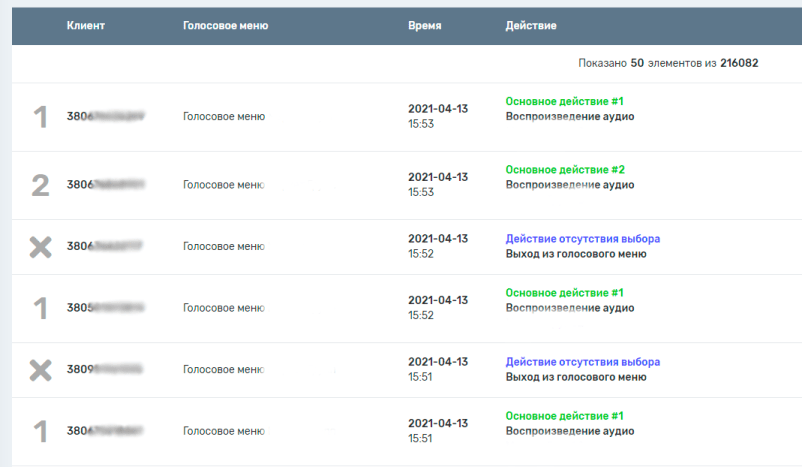This screenshot has width=802, height=467.
Task: Click the X icon in the 15:51 row
Action: coord(40,370)
